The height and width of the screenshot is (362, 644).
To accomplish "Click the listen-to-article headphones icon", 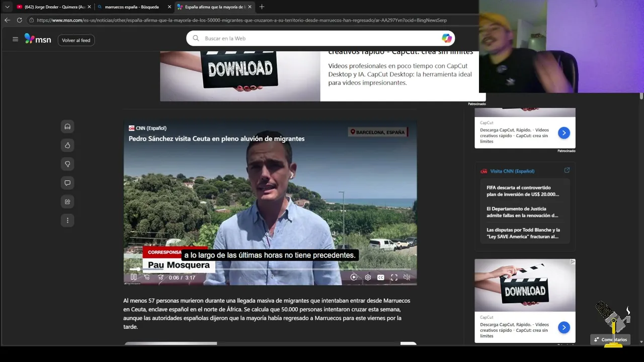I will click(67, 127).
